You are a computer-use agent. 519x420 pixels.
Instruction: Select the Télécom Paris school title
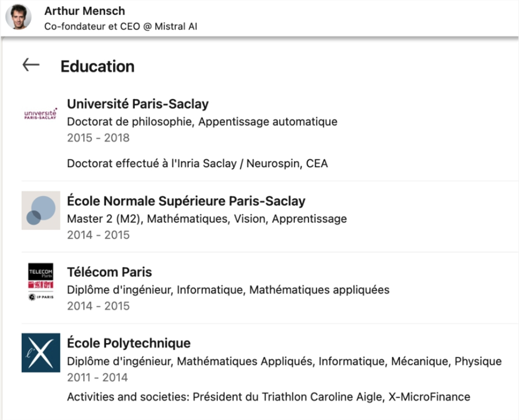[x=109, y=272]
